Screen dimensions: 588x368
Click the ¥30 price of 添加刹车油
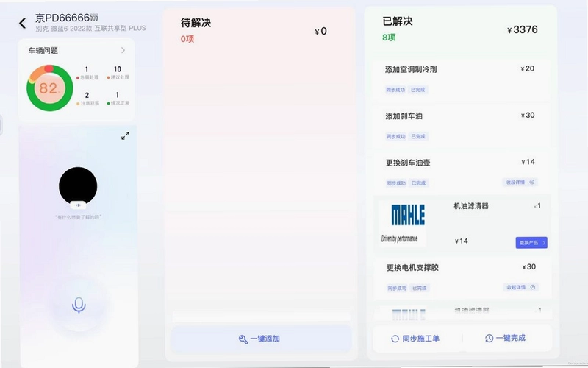[x=528, y=116]
